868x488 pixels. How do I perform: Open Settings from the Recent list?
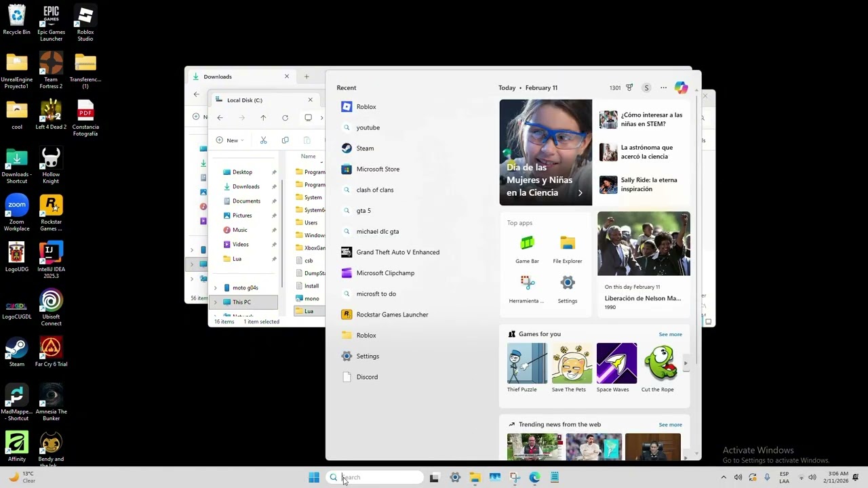coord(368,356)
